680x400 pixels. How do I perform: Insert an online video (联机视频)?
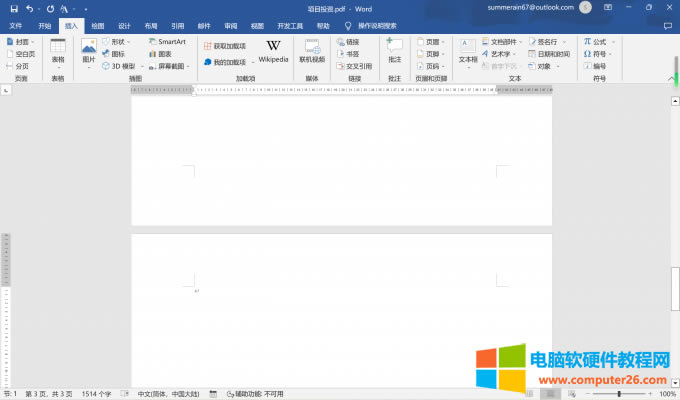click(x=312, y=50)
